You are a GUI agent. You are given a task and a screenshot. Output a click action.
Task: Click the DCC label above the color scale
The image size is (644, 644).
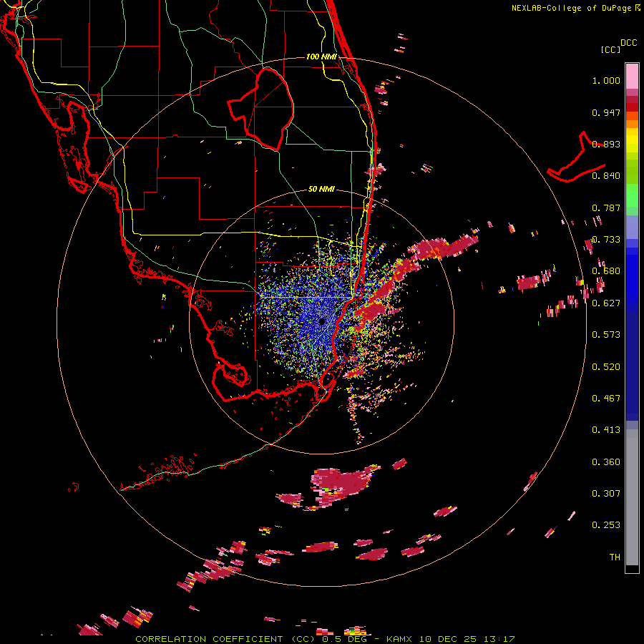pos(628,43)
